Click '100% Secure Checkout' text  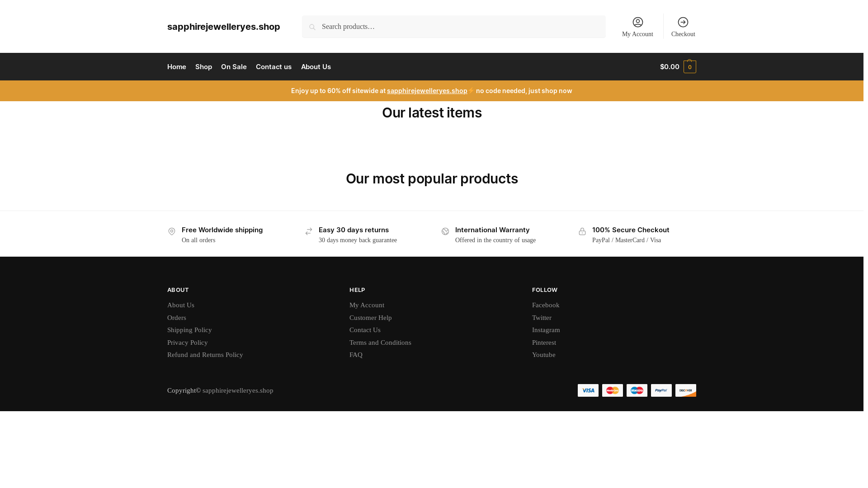631,230
